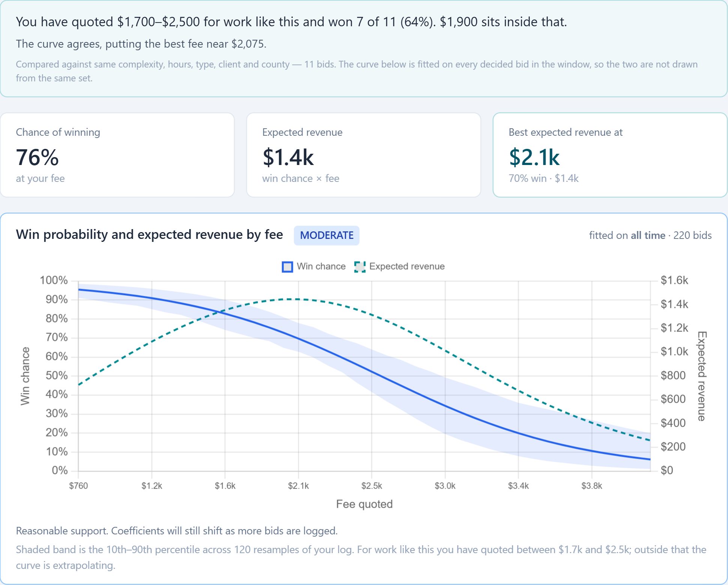Click the 'fitted on all time · 220 bids' label
The height and width of the screenshot is (585, 728).
coord(650,235)
